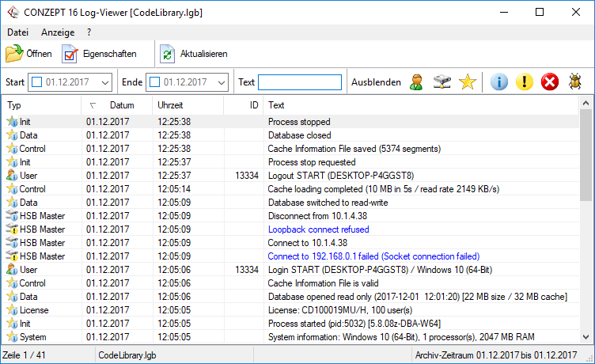
Task: Expand the Ende date dropdown
Action: coord(222,82)
